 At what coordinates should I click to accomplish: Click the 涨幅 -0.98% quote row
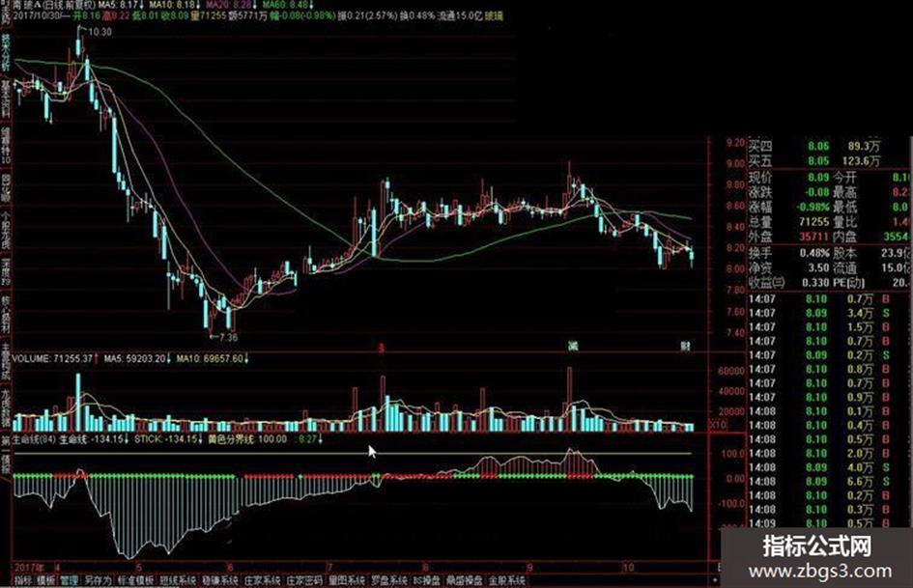(x=789, y=207)
